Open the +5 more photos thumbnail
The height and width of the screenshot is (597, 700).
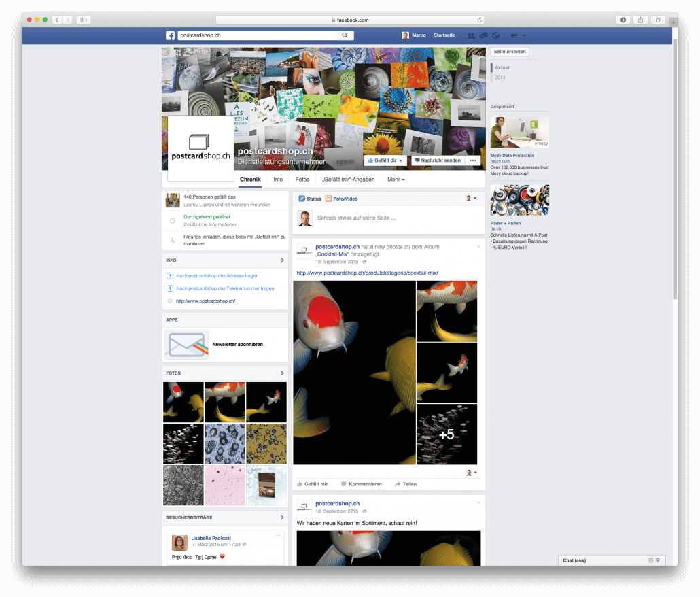[447, 434]
